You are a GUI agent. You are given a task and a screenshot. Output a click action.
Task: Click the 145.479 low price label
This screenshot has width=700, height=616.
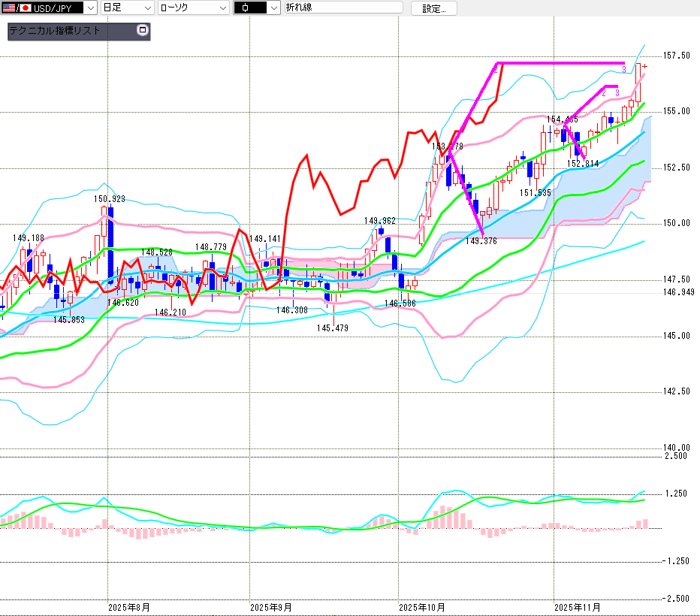pos(331,328)
